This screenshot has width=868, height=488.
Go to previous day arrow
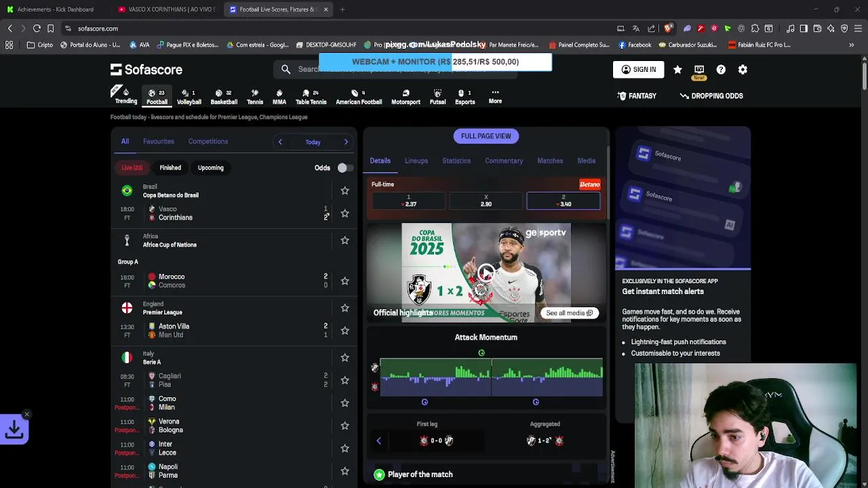(x=280, y=142)
